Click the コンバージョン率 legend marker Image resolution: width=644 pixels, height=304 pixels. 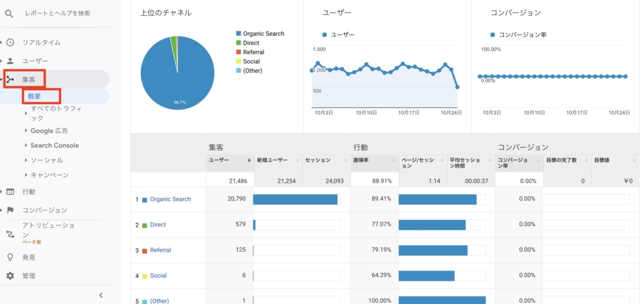(x=493, y=35)
